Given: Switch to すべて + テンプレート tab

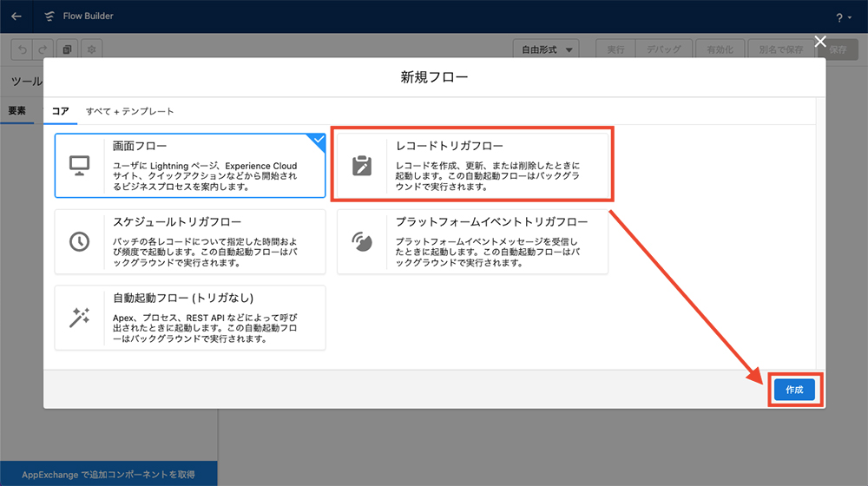Looking at the screenshot, I should click(x=129, y=111).
